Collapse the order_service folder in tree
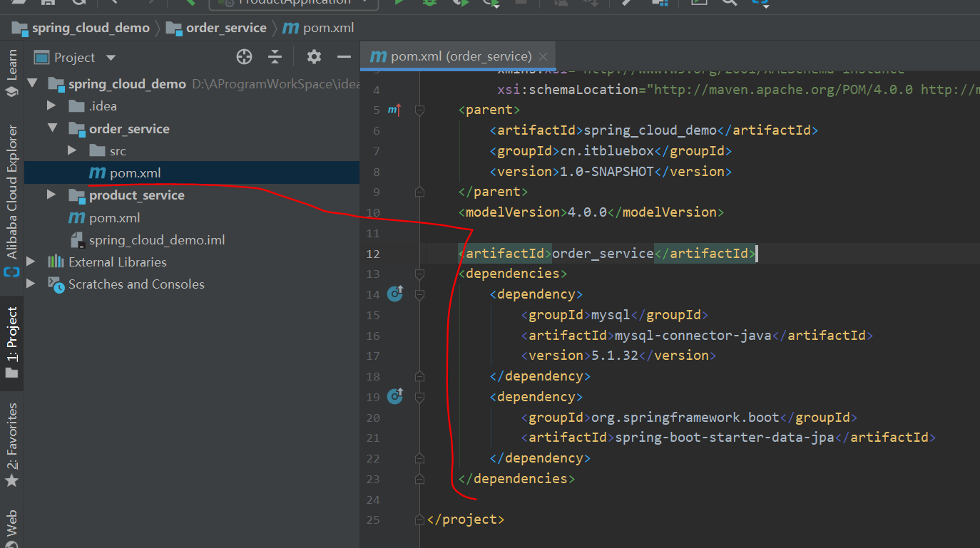The image size is (980, 548). tap(51, 129)
